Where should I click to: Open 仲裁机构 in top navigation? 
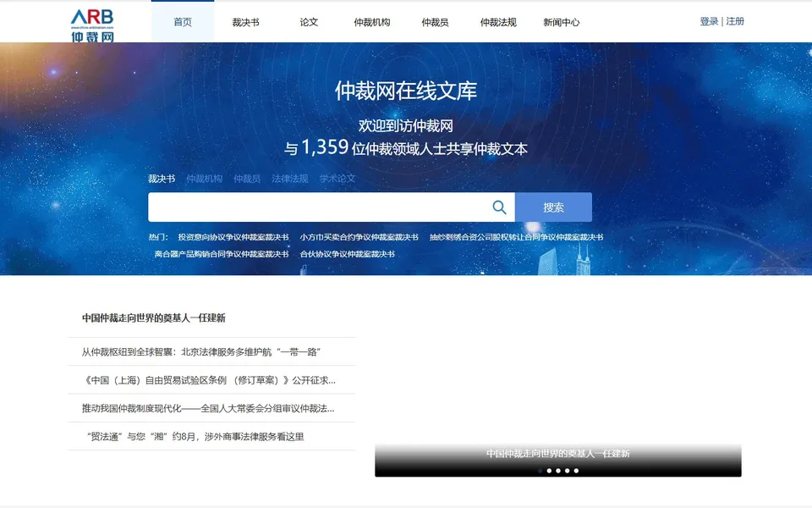tap(372, 22)
